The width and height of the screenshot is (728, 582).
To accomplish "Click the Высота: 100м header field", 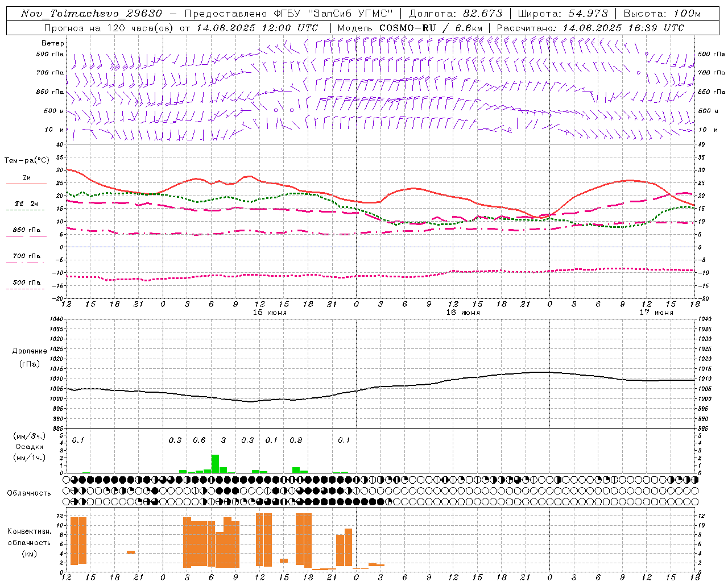I will 662,14.
